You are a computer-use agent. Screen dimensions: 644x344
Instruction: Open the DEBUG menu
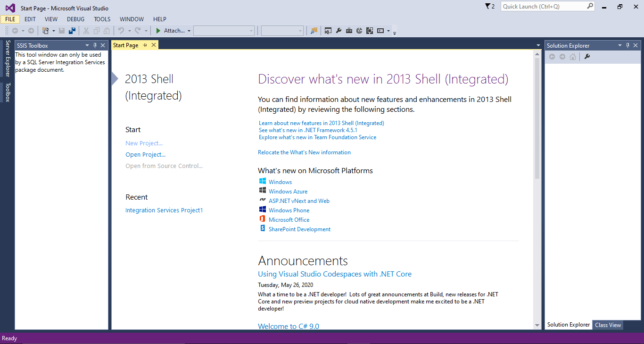point(75,19)
